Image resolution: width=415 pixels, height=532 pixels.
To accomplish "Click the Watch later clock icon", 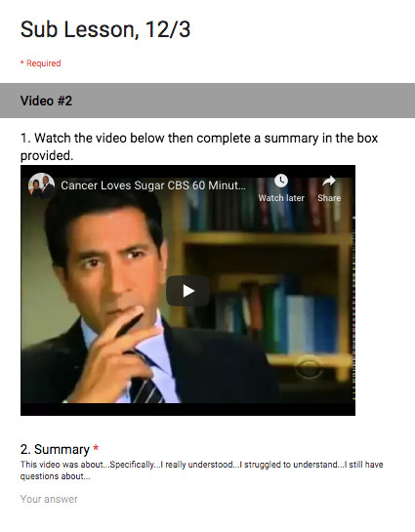I will pyautogui.click(x=281, y=181).
